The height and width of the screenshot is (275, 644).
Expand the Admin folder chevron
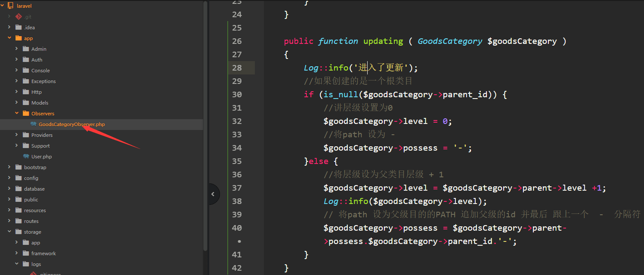(x=16, y=49)
